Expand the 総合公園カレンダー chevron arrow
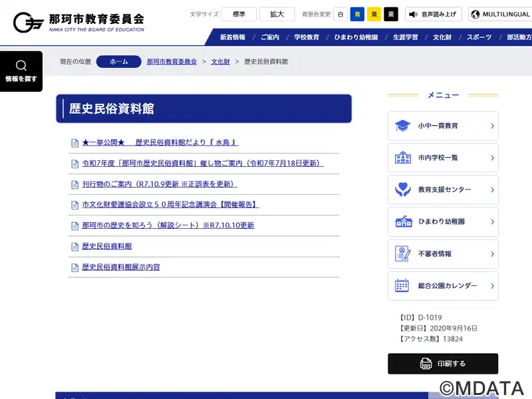 point(492,285)
